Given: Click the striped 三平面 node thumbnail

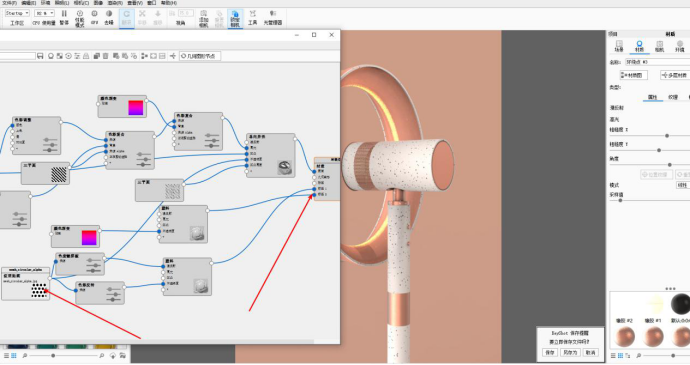Looking at the screenshot, I should tap(59, 175).
